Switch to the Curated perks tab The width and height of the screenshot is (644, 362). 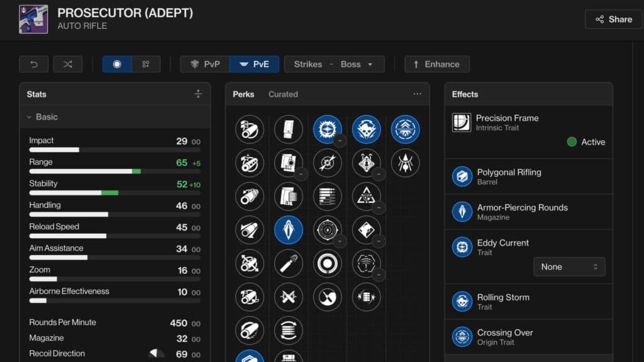point(282,94)
